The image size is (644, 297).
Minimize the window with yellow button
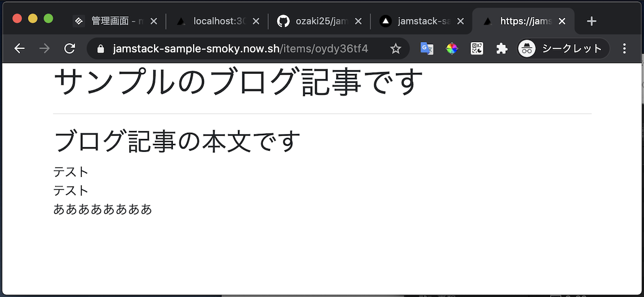(x=33, y=18)
